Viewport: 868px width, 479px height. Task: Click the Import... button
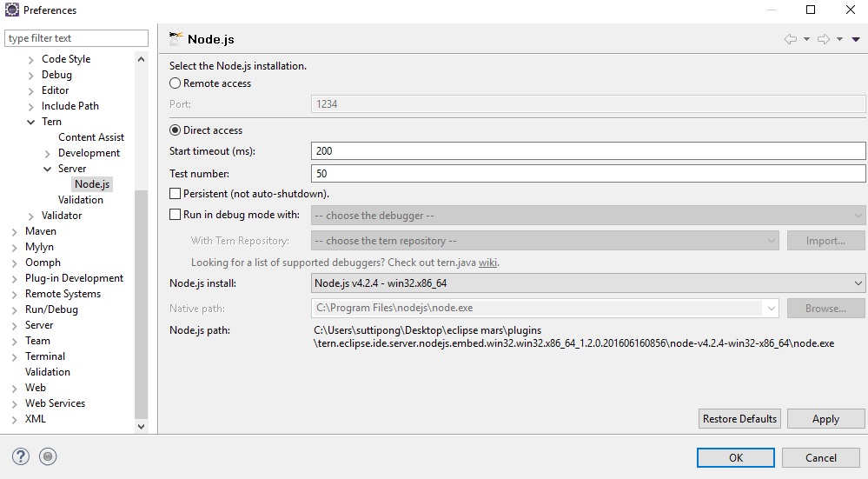(x=825, y=240)
